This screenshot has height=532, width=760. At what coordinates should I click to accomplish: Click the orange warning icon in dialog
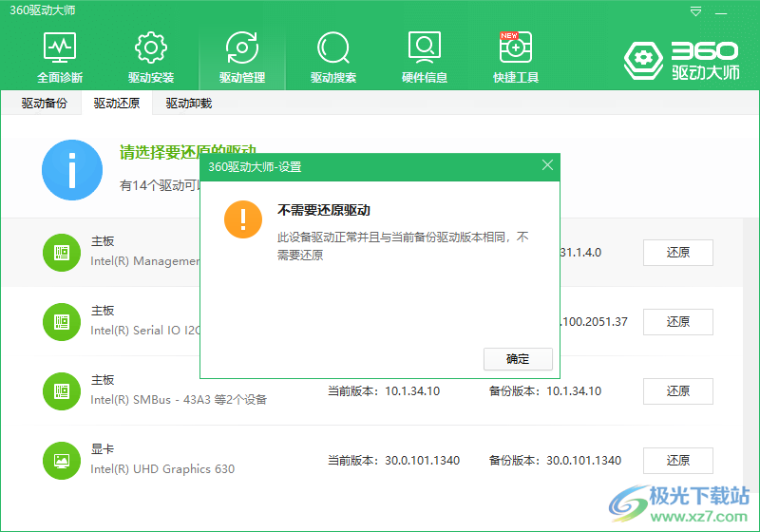[x=243, y=219]
